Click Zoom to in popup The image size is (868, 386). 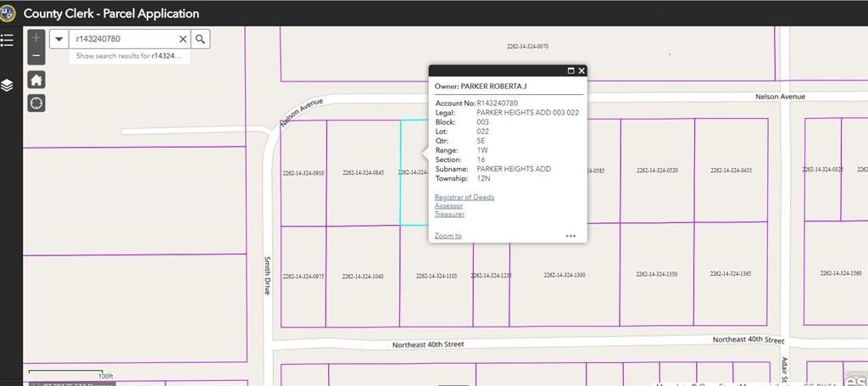(x=448, y=236)
